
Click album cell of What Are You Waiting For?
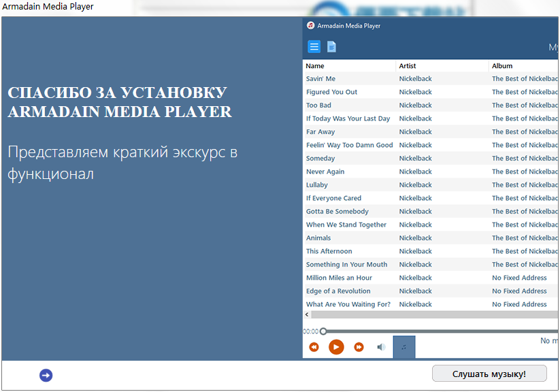pos(519,304)
